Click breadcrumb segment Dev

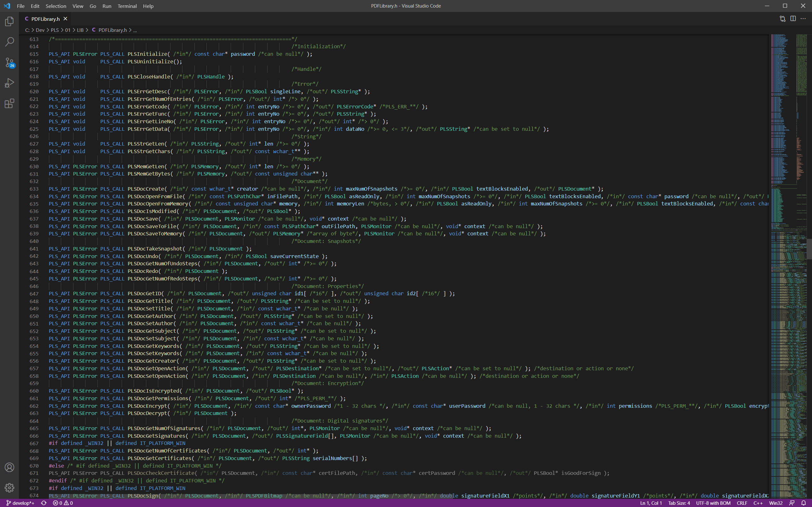click(x=40, y=30)
